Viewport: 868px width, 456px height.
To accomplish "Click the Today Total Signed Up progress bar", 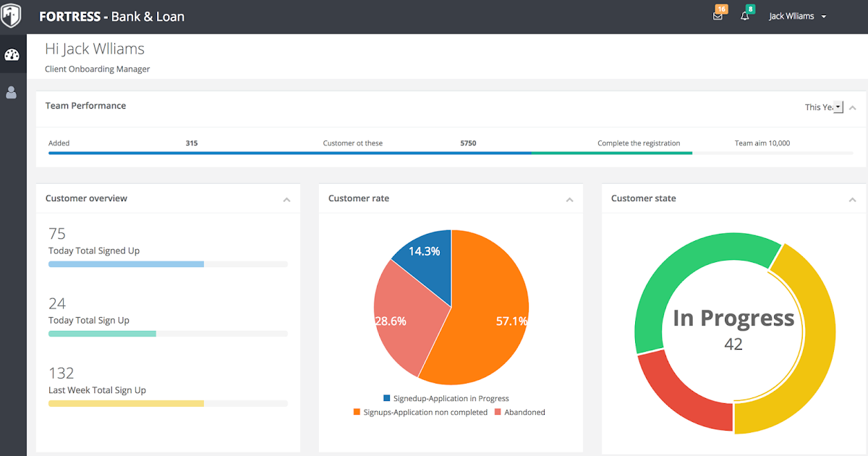I will tap(168, 264).
